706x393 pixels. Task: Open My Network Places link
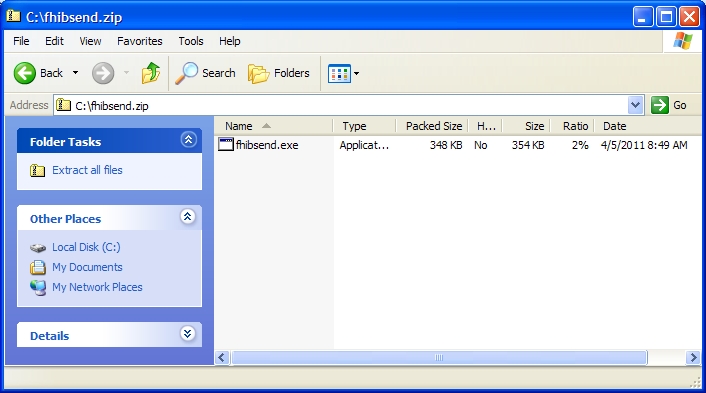point(97,287)
